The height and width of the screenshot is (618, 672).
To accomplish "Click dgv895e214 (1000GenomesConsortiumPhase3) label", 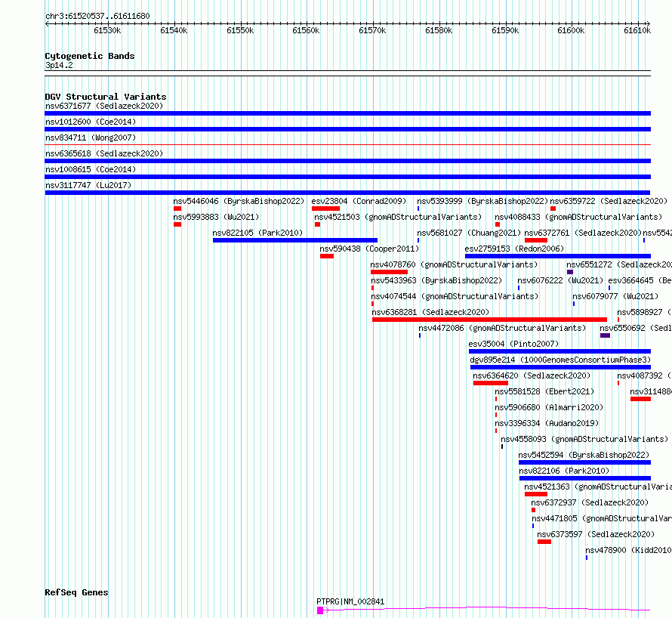I will pyautogui.click(x=560, y=360).
